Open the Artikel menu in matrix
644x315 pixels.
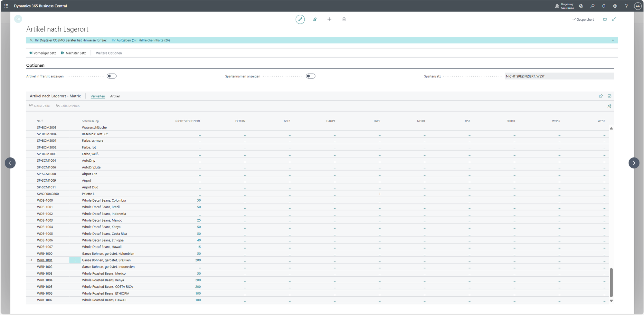pos(115,96)
